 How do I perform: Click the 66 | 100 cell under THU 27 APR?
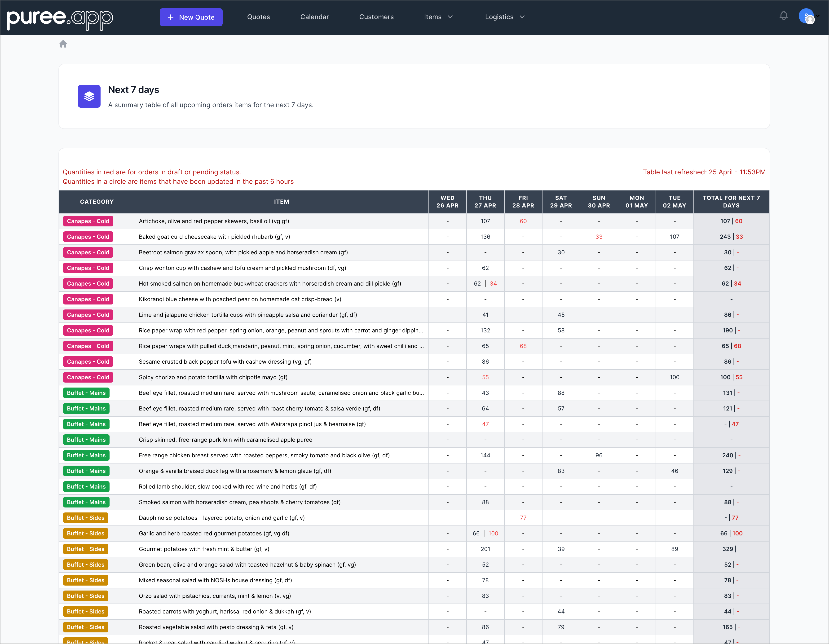tap(485, 534)
